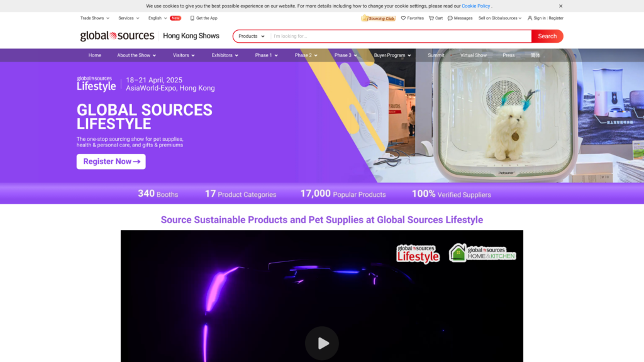Click the red Search button

[547, 36]
